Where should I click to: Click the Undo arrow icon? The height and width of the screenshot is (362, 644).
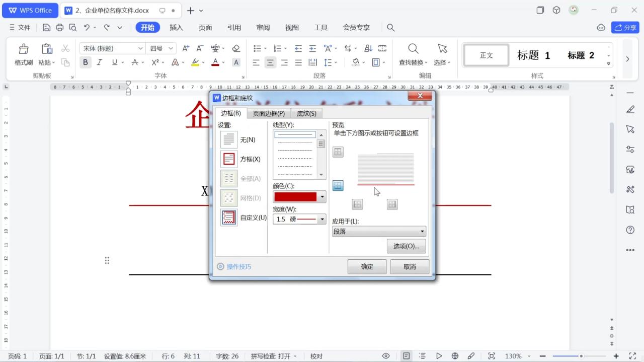click(87, 27)
